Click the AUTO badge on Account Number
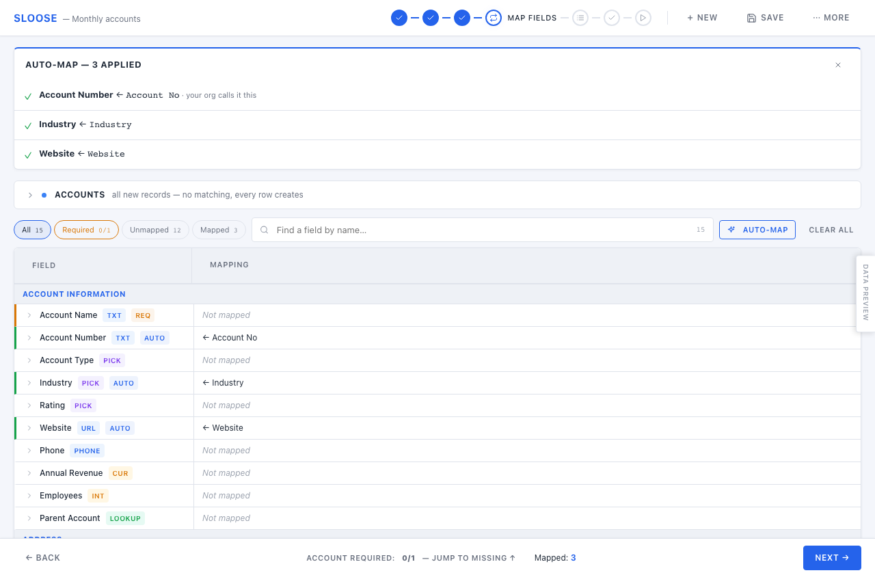 coord(154,338)
